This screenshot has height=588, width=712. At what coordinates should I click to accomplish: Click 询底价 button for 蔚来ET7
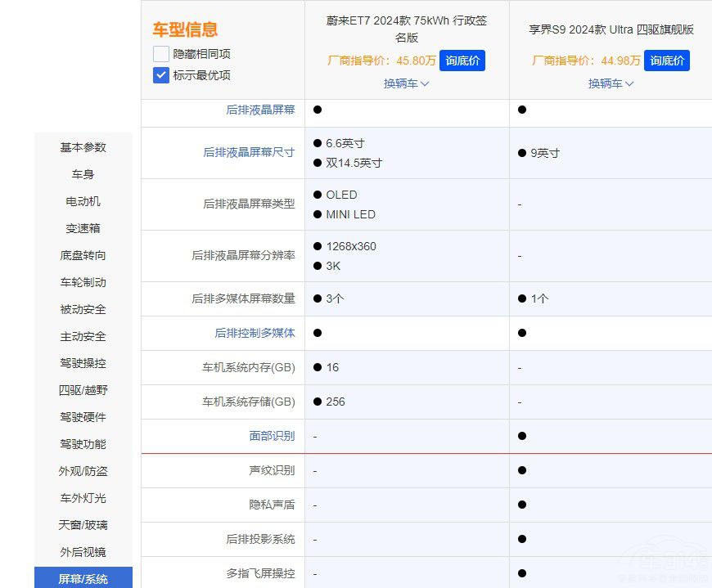[462, 61]
